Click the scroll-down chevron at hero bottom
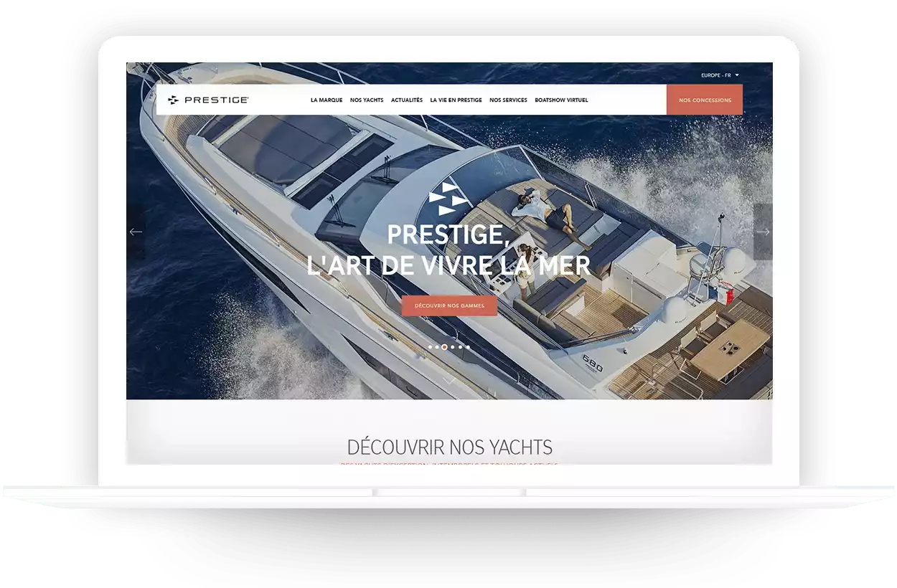 (x=448, y=379)
